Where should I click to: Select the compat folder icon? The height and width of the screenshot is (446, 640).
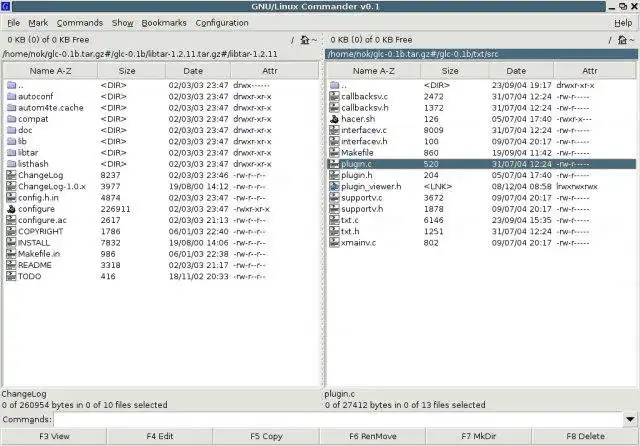pyautogui.click(x=11, y=119)
